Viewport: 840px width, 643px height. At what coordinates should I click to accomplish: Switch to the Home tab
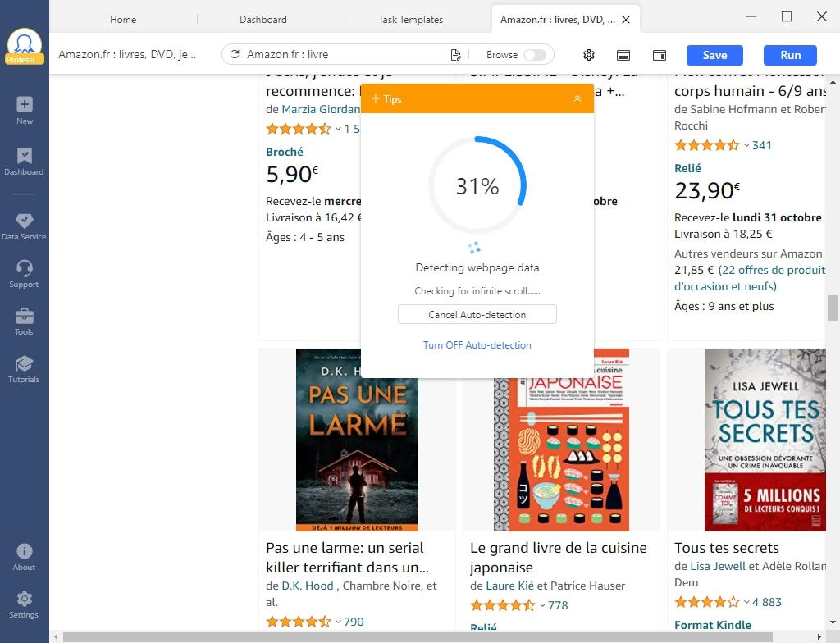[x=123, y=20]
